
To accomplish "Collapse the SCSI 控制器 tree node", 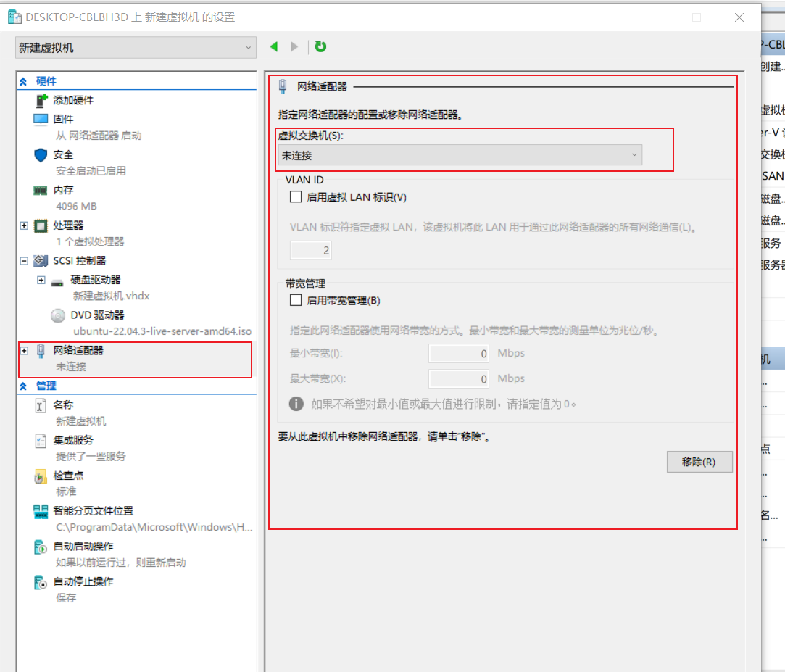I will coord(24,261).
